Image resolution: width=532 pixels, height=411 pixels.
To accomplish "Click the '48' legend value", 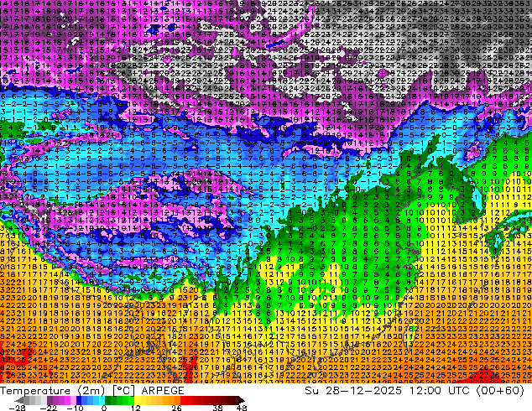I will (242, 408).
